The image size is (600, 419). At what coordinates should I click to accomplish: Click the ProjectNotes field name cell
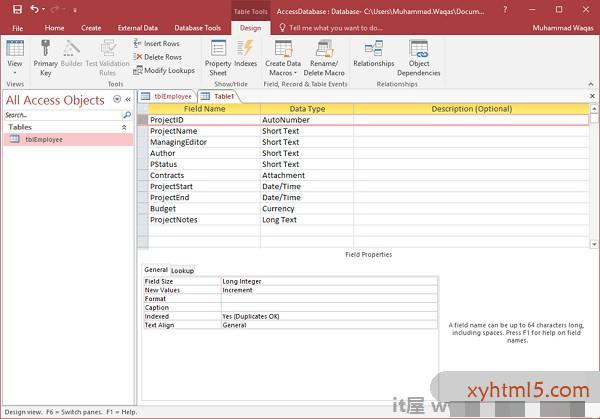click(x=204, y=220)
